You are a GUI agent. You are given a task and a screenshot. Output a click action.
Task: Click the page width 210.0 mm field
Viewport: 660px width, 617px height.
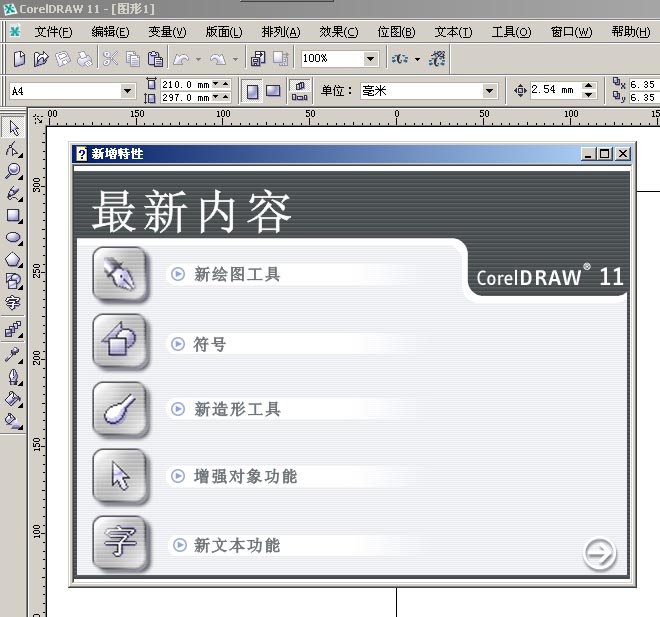pos(186,85)
